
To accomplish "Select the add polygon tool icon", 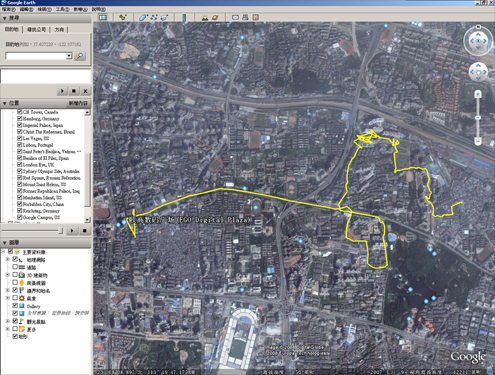I will [x=143, y=17].
